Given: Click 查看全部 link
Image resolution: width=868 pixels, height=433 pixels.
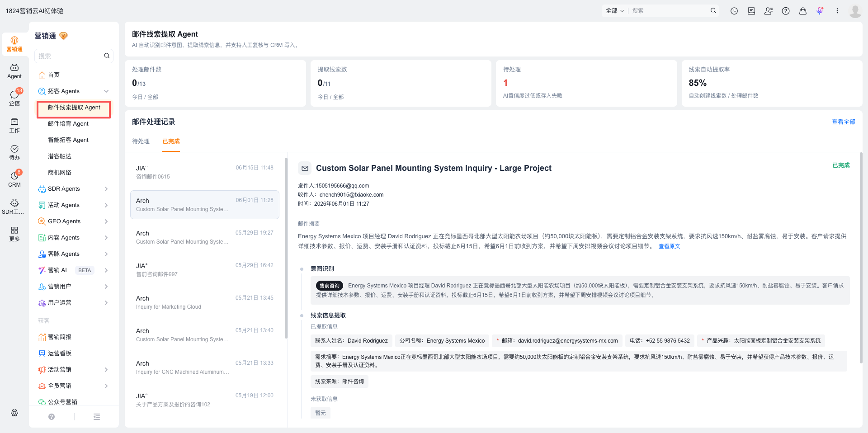Looking at the screenshot, I should pyautogui.click(x=843, y=122).
